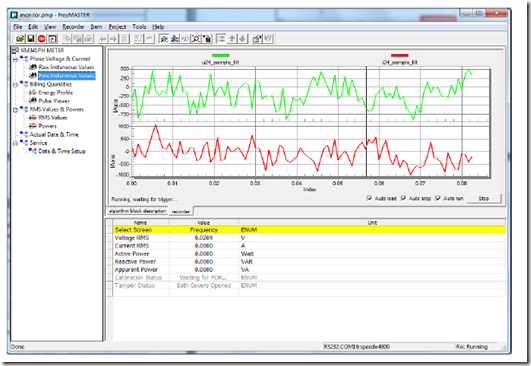Collapse the Billing Quantities tree node
The width and height of the screenshot is (531, 366).
pos(16,85)
